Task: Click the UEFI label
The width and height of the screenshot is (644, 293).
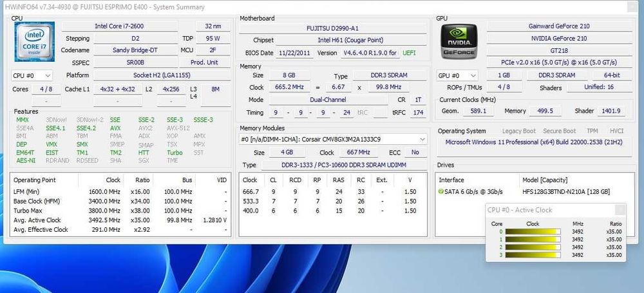Action: [x=409, y=53]
